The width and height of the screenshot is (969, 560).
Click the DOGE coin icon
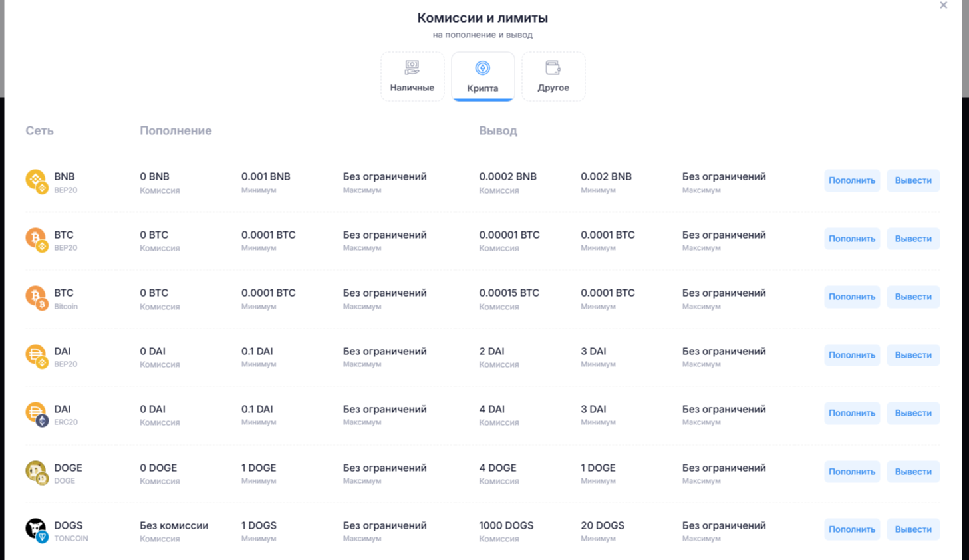coord(37,472)
